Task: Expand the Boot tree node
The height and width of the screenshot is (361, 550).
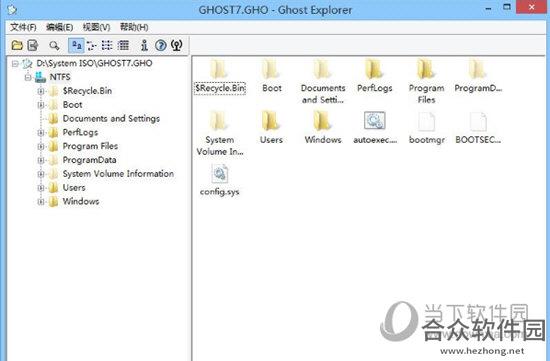Action: pyautogui.click(x=41, y=105)
